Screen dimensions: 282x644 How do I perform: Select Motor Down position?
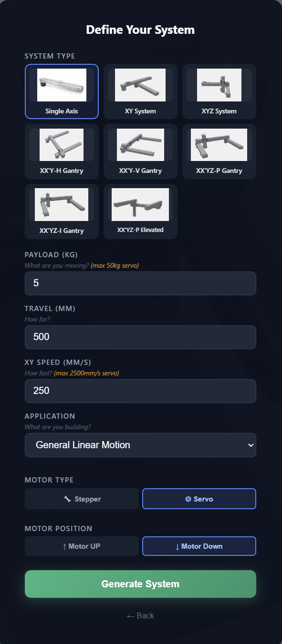199,546
